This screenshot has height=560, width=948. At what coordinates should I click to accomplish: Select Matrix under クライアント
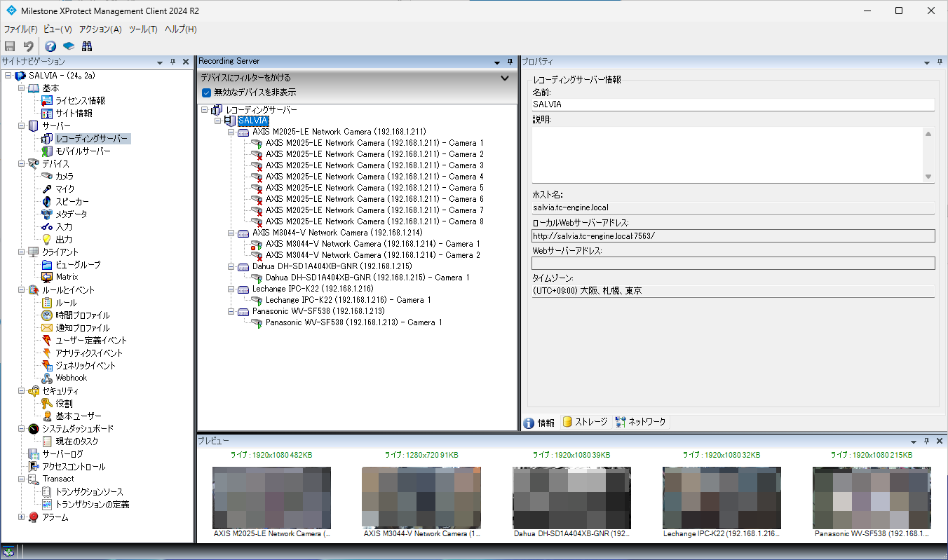point(67,278)
